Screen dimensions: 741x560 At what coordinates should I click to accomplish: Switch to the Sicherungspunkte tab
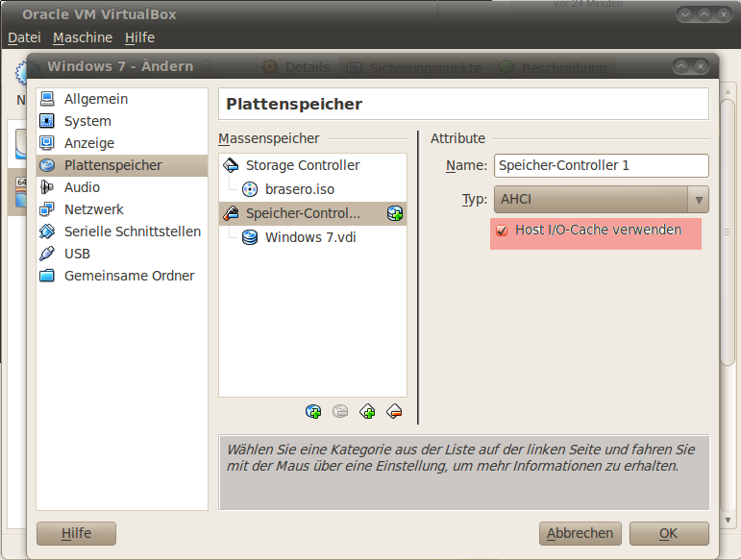tap(414, 67)
